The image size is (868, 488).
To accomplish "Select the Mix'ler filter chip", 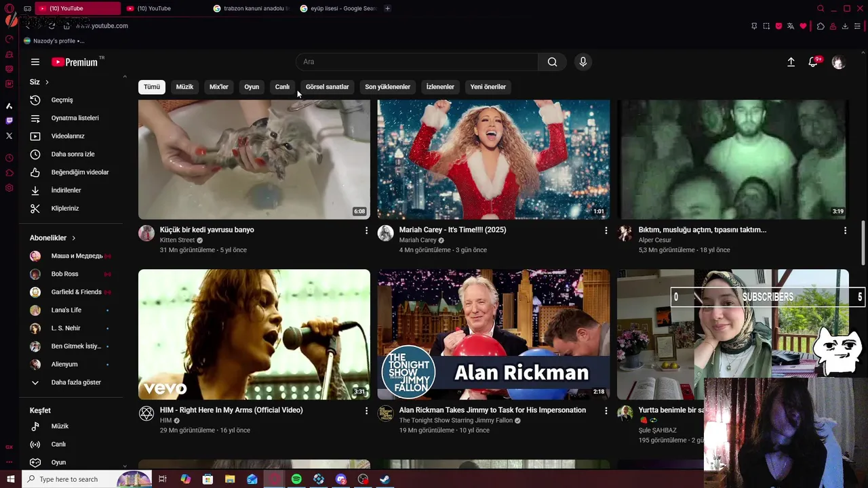I will click(219, 87).
